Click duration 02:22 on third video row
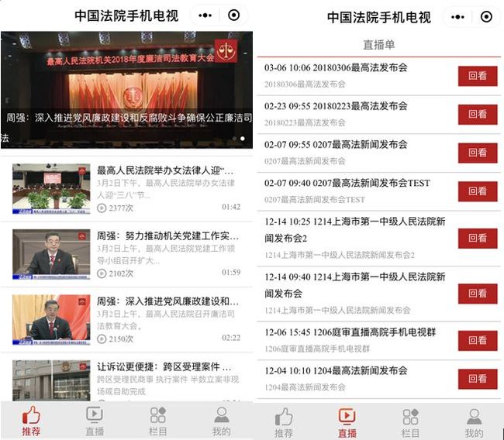 click(x=231, y=338)
